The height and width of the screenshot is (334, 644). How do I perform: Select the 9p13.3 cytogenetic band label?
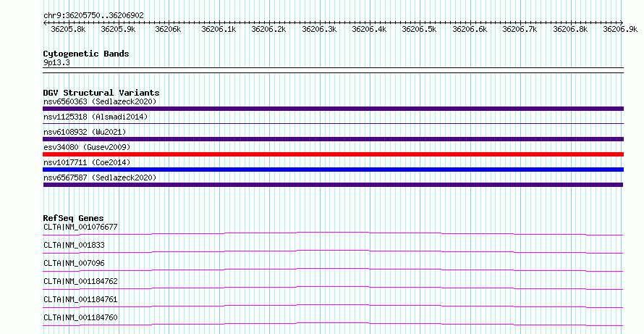(x=56, y=62)
